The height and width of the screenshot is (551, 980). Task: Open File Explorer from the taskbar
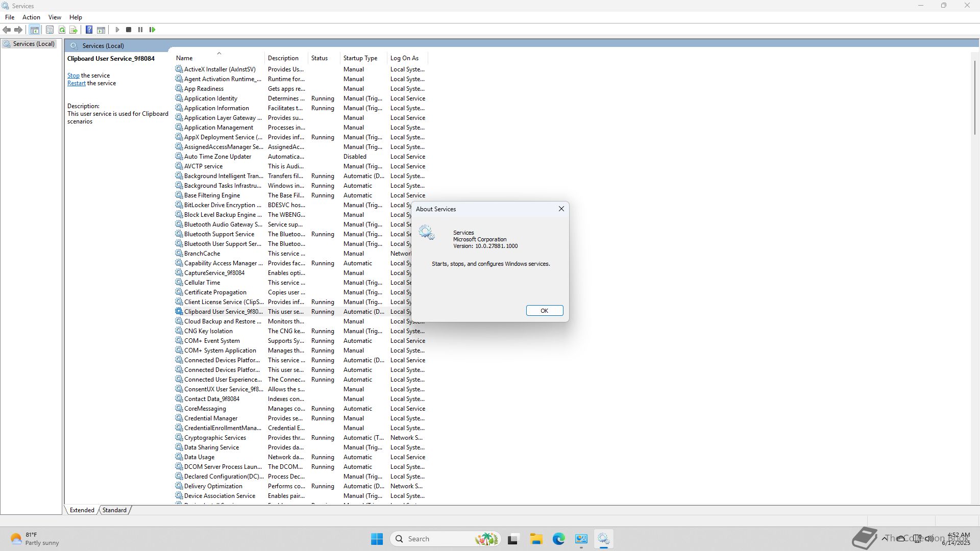pos(536,539)
